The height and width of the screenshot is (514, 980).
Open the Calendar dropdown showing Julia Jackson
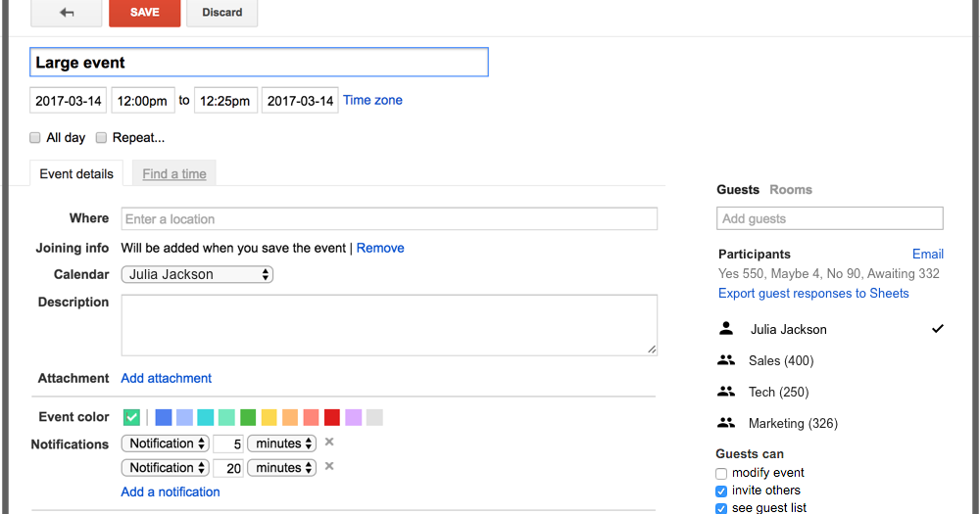click(198, 274)
